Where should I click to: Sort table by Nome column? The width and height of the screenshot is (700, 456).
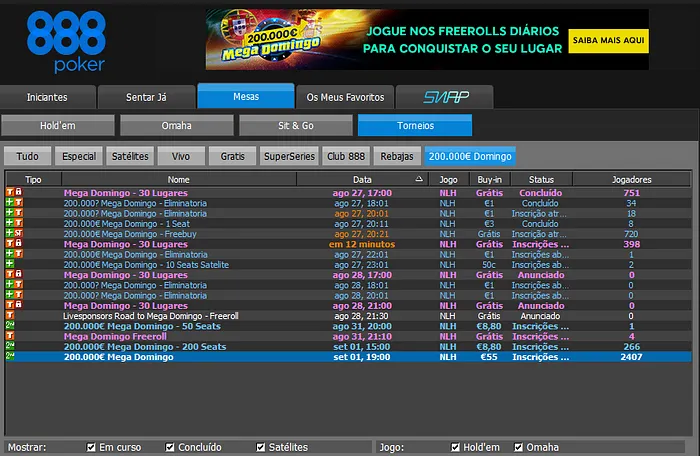point(179,180)
